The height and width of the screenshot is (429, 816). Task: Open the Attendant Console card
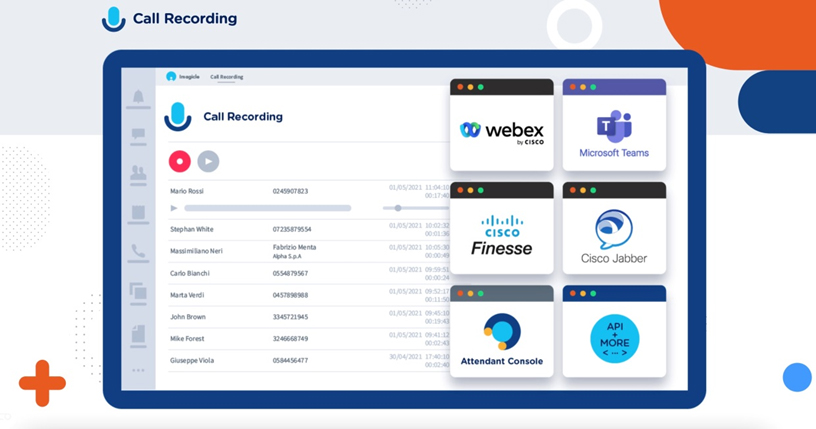502,331
